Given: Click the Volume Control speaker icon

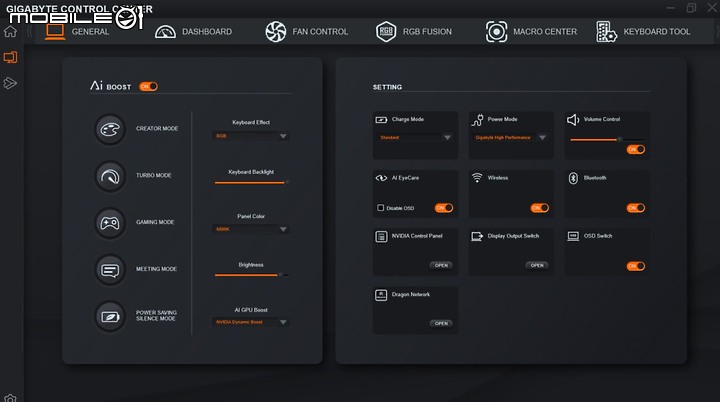Looking at the screenshot, I should click(573, 120).
